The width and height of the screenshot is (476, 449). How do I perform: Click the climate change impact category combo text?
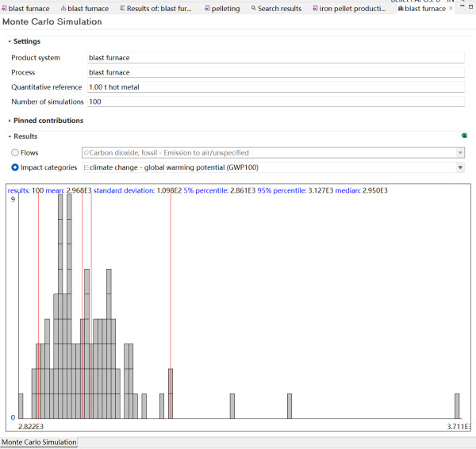(174, 167)
